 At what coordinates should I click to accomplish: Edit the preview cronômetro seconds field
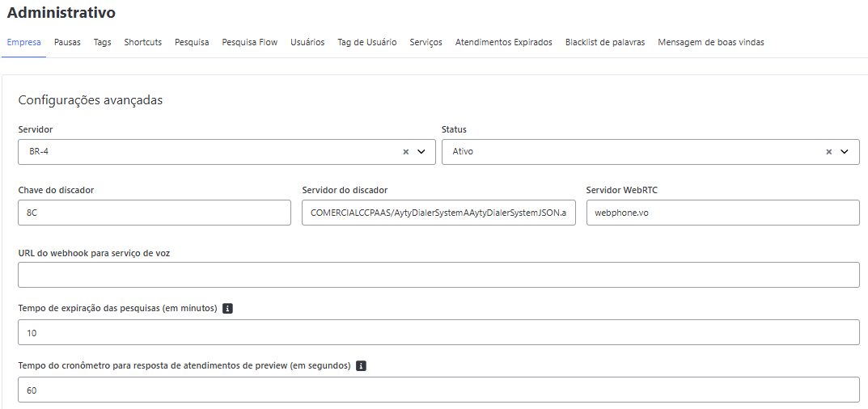(439, 390)
